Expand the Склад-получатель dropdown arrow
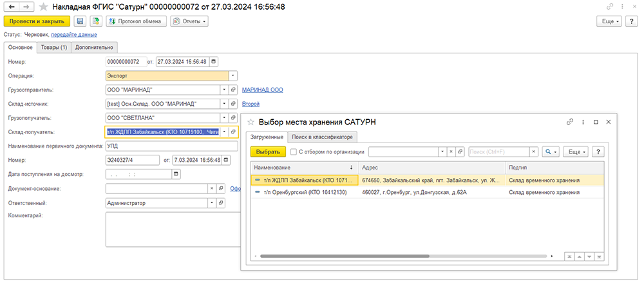The width and height of the screenshot is (644, 283). [x=224, y=132]
